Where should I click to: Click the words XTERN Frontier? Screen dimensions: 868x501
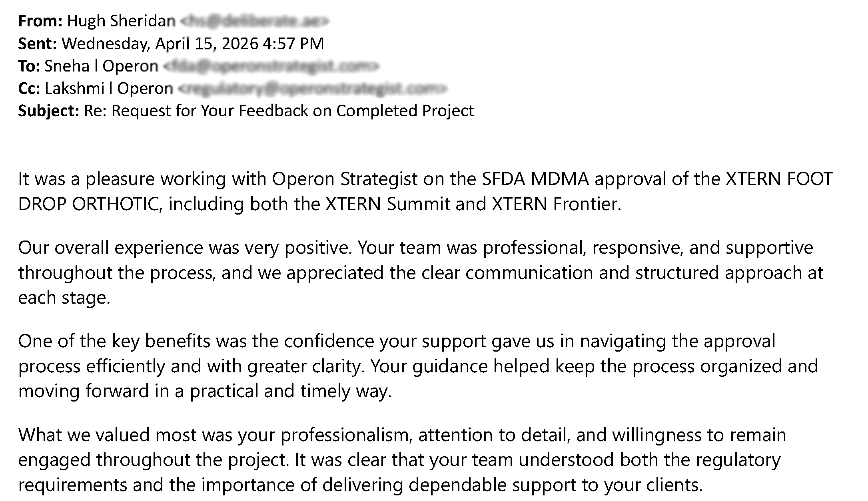point(556,204)
